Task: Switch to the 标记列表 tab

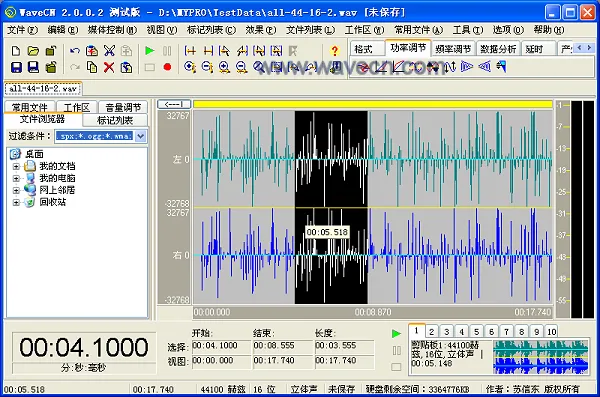Action: click(115, 120)
